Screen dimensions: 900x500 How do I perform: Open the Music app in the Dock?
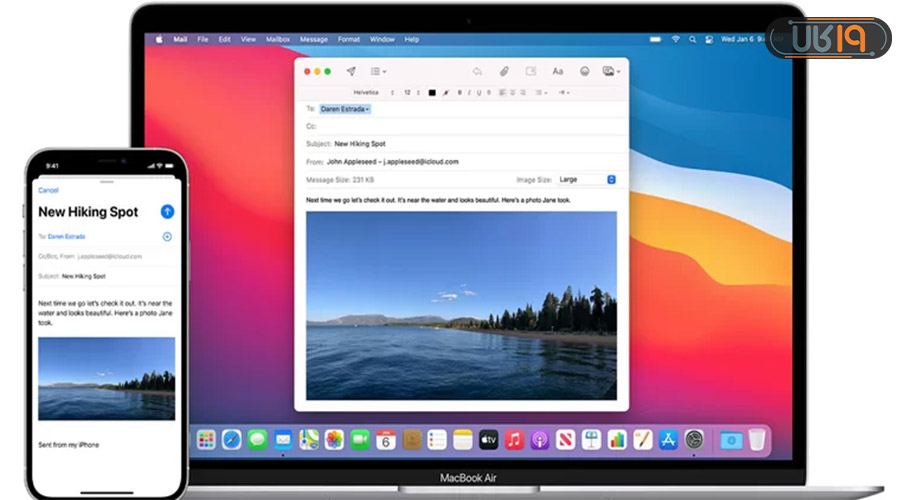pos(514,440)
